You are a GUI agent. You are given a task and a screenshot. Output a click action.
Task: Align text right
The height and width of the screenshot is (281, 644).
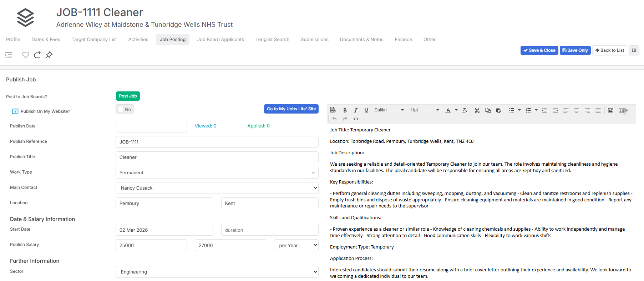tap(587, 110)
